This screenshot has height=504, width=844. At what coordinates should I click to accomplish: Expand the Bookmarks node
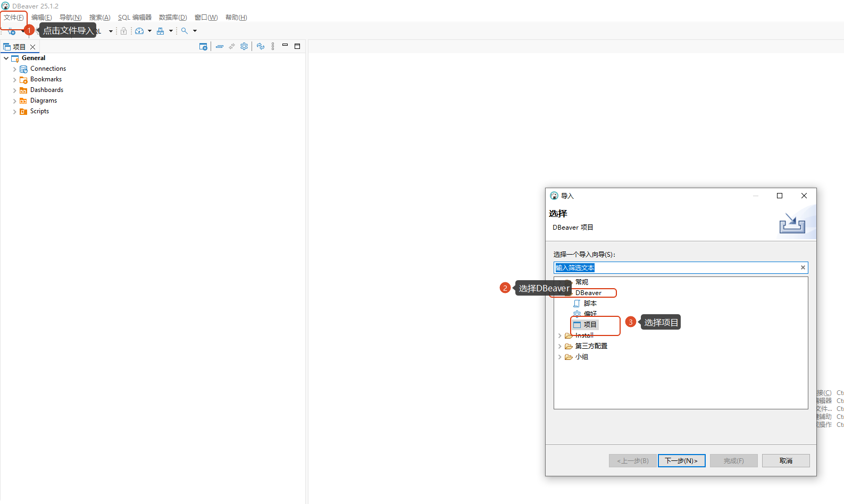(x=14, y=80)
